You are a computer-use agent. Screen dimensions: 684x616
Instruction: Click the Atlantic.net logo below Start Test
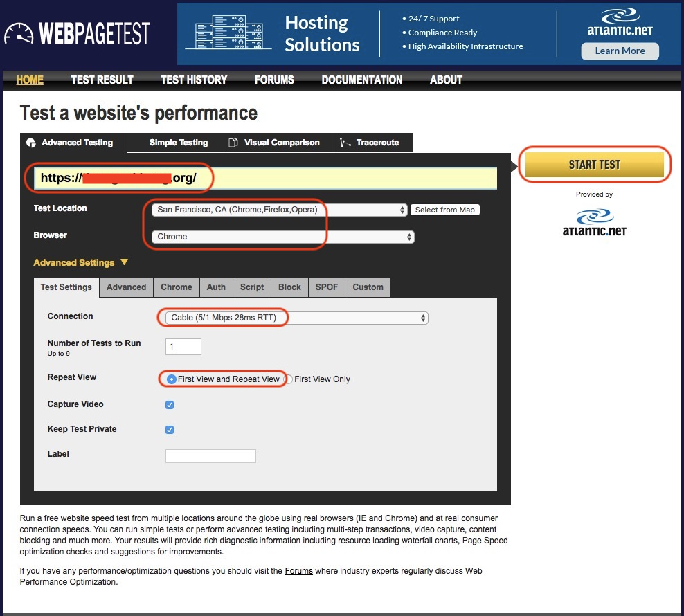click(594, 222)
